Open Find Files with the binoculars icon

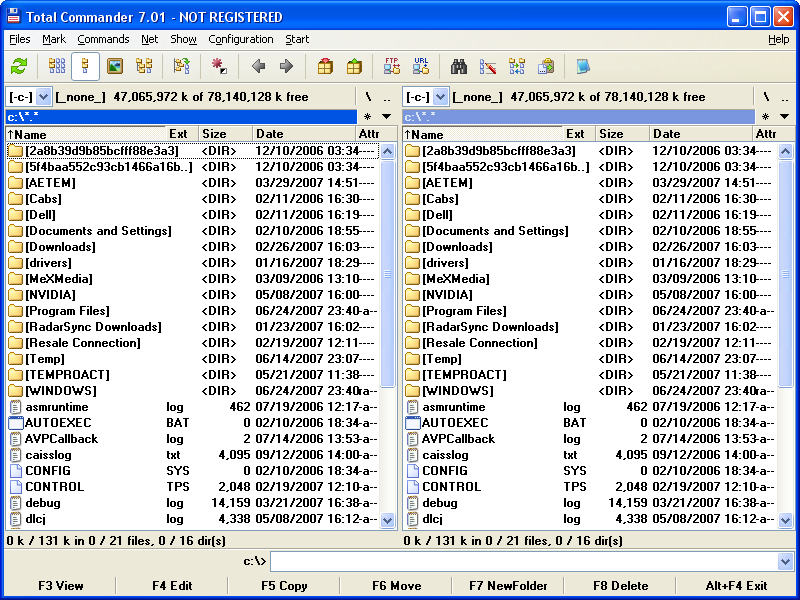[459, 66]
